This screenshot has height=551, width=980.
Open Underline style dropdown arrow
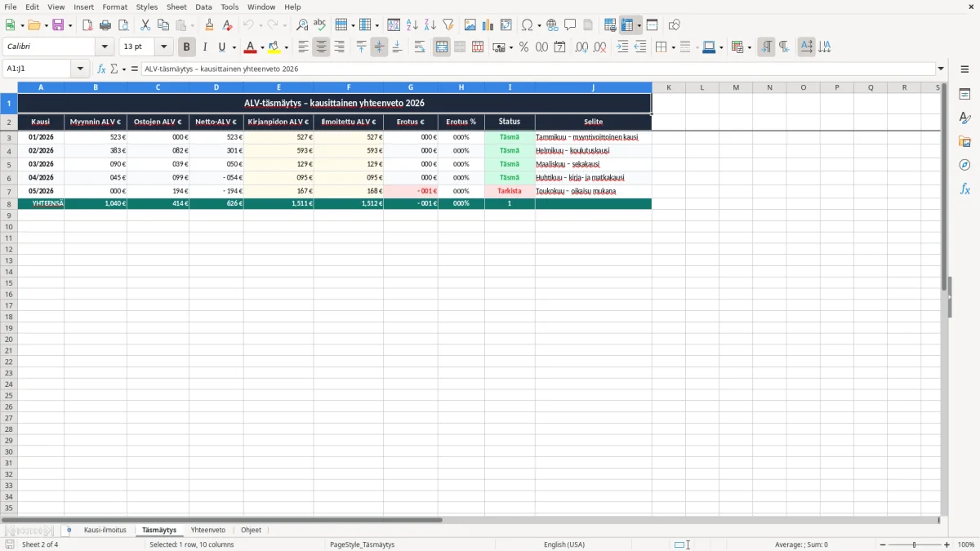pyautogui.click(x=234, y=47)
